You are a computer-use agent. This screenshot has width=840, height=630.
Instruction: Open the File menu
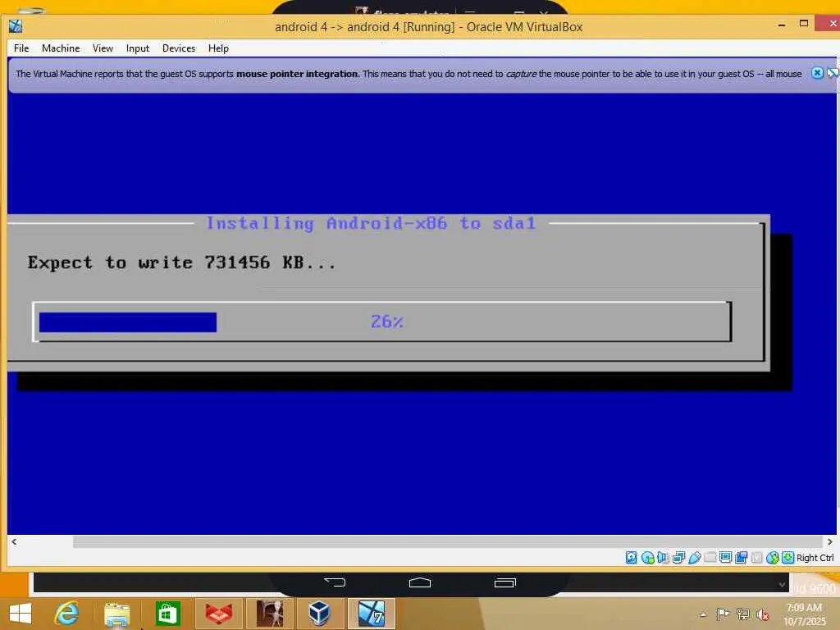(x=21, y=48)
